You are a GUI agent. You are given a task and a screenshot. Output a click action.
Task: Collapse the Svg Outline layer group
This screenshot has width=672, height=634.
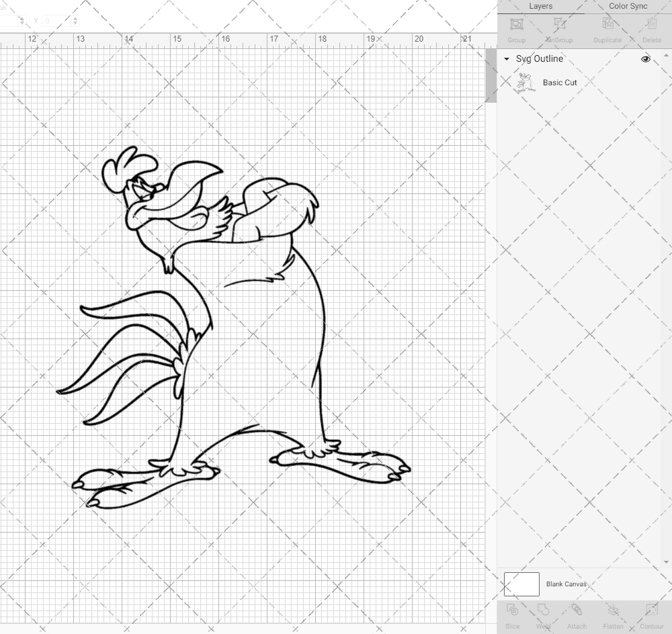tap(506, 59)
